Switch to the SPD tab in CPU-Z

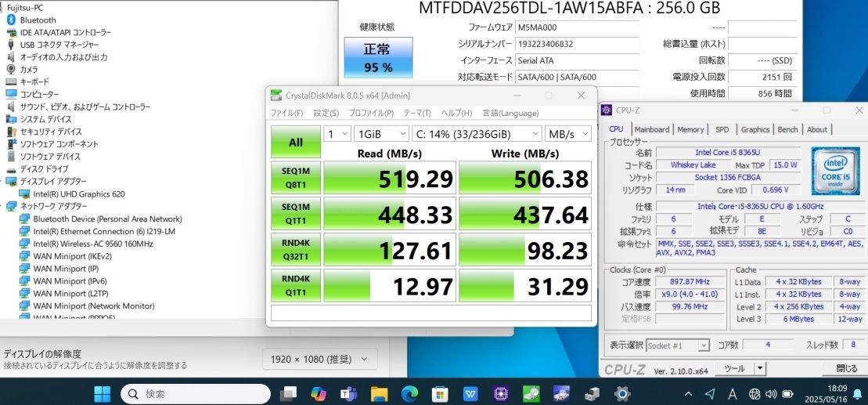(x=722, y=129)
